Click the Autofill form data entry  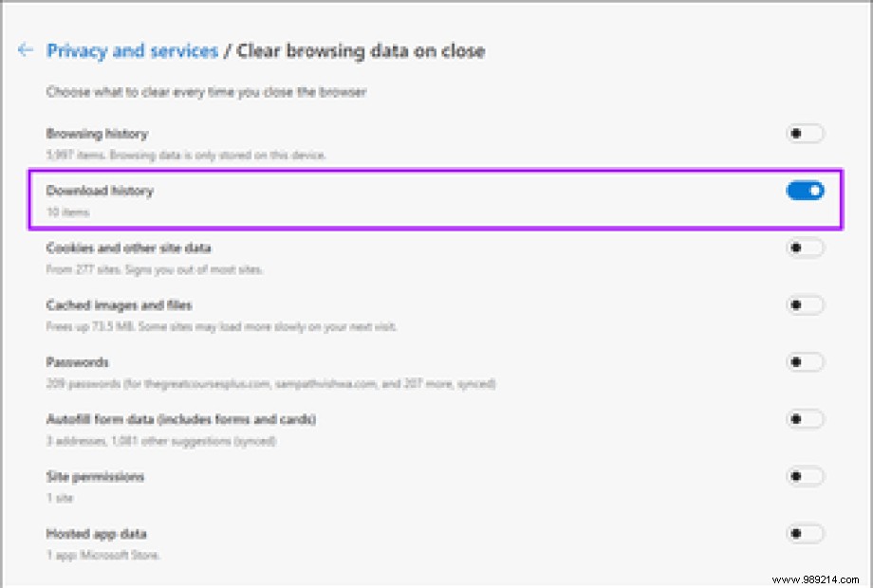[x=182, y=418]
